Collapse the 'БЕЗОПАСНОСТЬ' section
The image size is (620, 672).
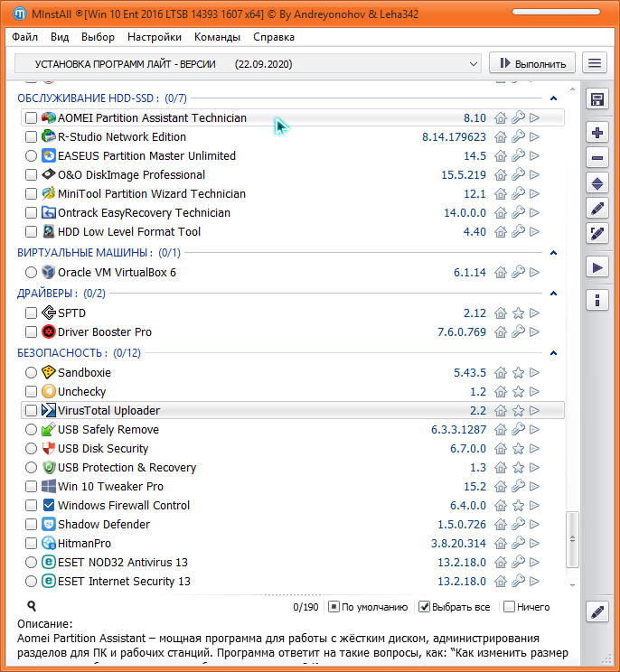[553, 353]
